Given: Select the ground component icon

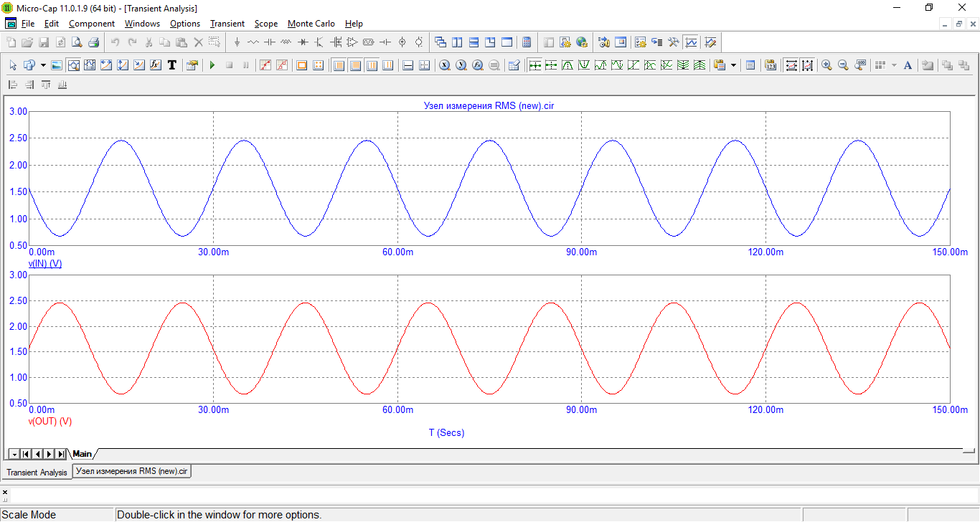Looking at the screenshot, I should [x=237, y=42].
